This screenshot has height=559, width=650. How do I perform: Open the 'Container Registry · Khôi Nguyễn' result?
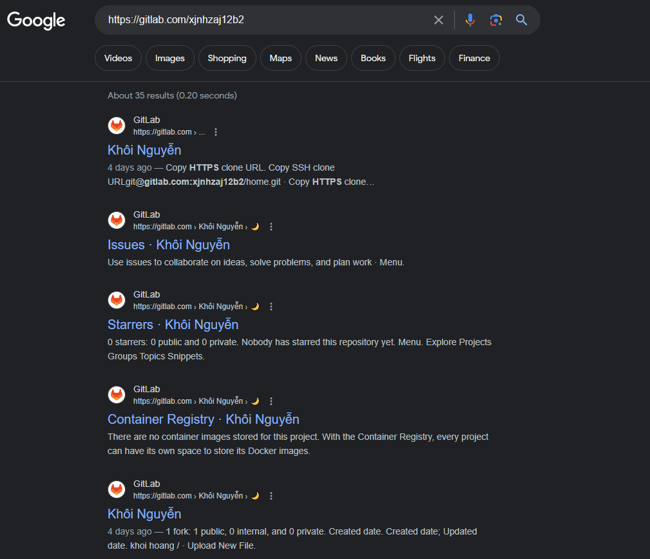(x=204, y=419)
